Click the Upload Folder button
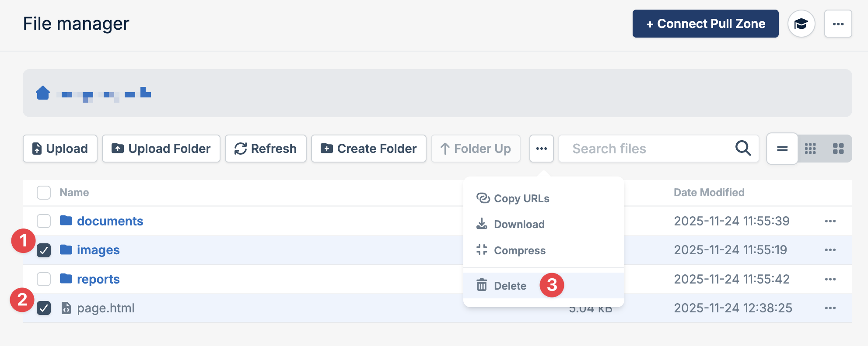868x346 pixels. (161, 149)
